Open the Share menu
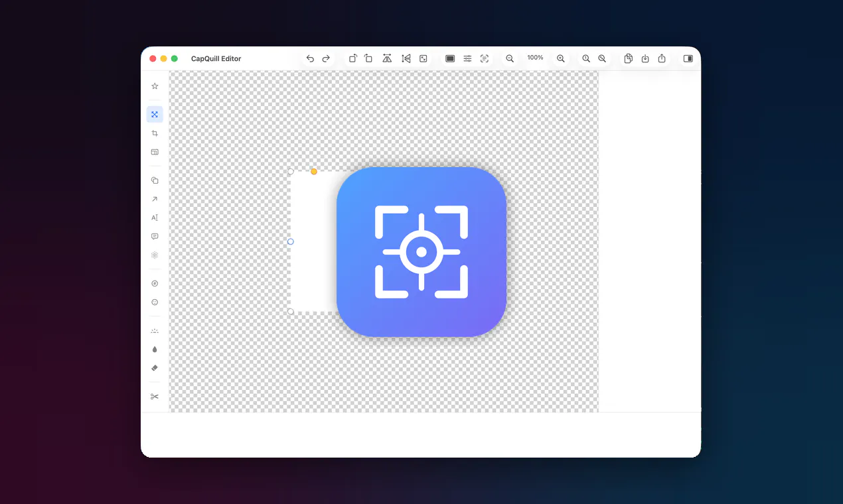This screenshot has height=504, width=843. point(662,58)
